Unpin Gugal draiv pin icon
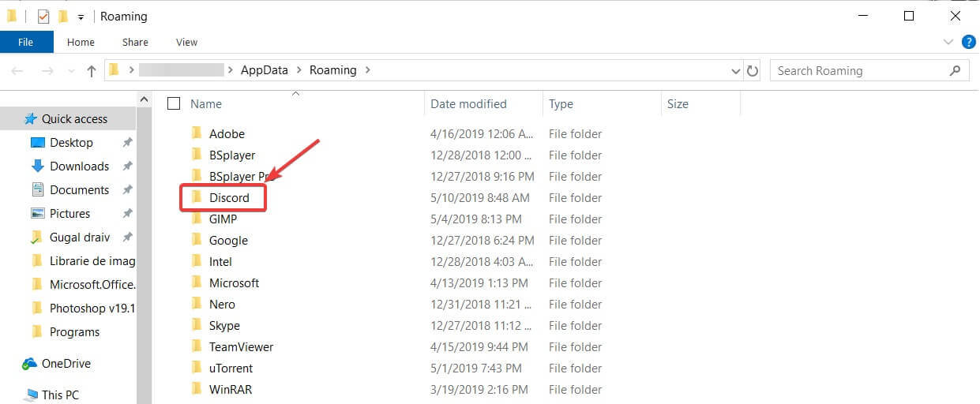980x404 pixels. pyautogui.click(x=127, y=238)
